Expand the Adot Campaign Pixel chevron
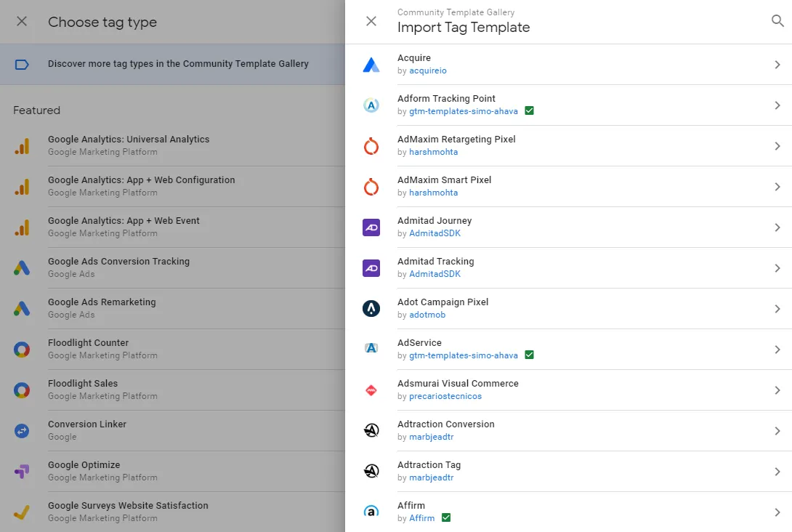The height and width of the screenshot is (532, 792). tap(777, 309)
